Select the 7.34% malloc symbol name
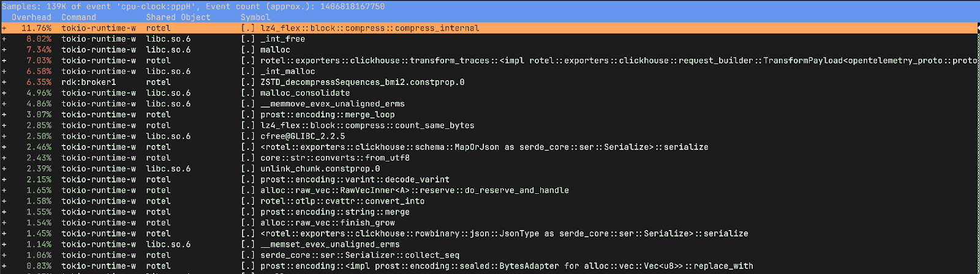This screenshot has height=274, width=980. tap(275, 50)
